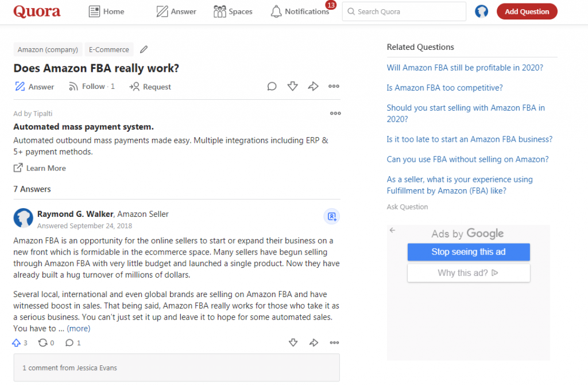Screen dimensions: 588x386
Task: Select the E-Commerce topic tag
Action: [x=109, y=49]
